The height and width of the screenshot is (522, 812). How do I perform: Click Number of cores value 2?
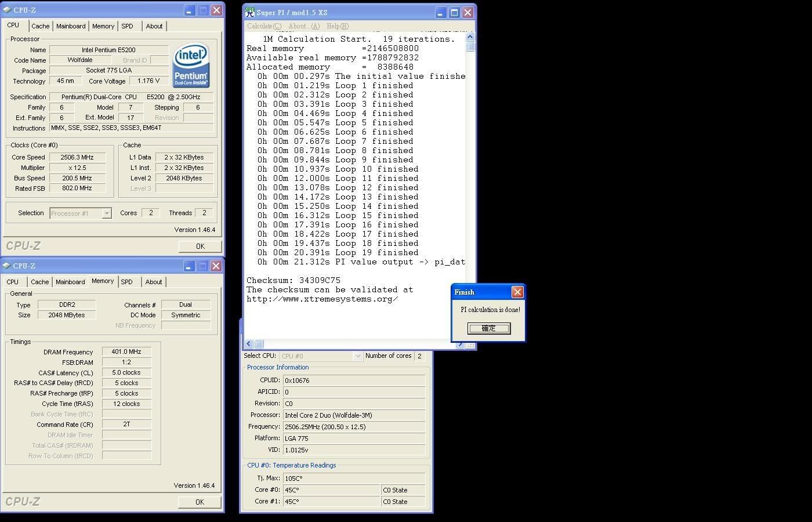pos(419,356)
